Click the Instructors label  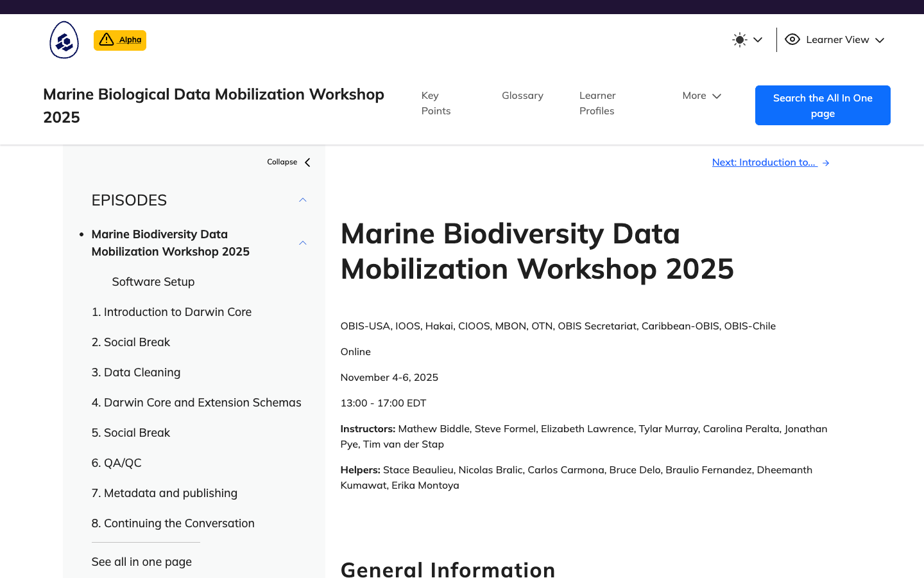368,429
